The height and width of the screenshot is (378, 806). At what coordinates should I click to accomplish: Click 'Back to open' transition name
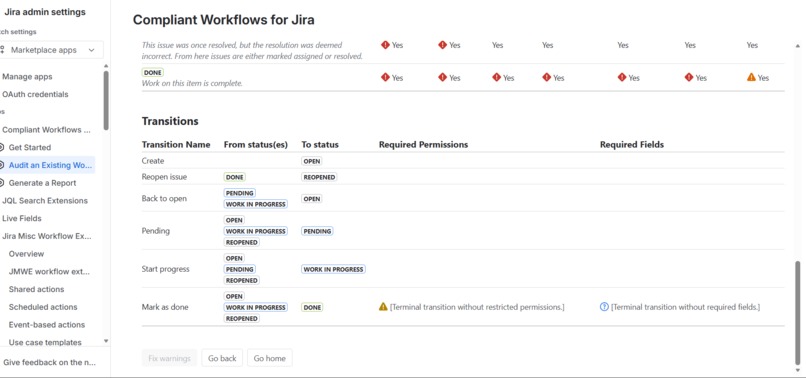164,199
